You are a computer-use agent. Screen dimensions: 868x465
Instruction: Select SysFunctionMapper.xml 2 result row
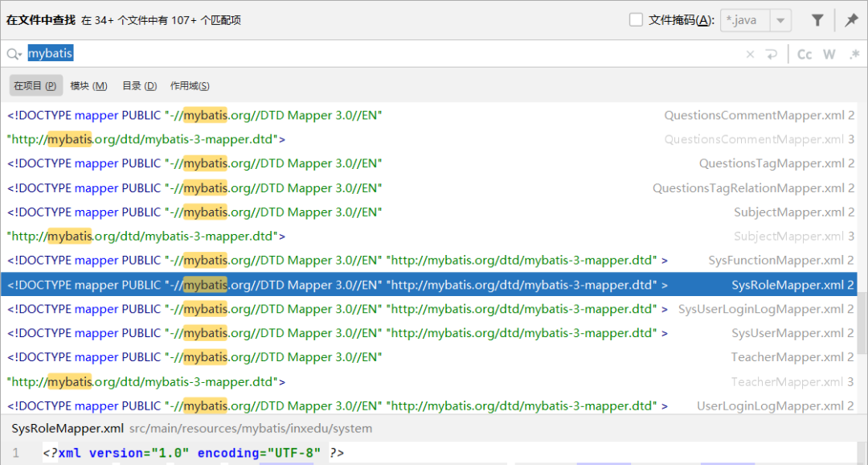(x=429, y=260)
